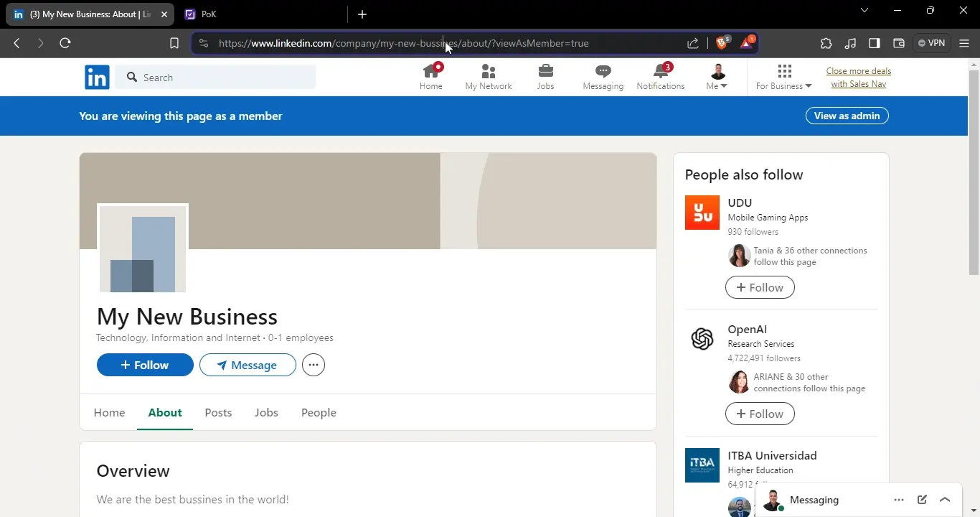980x517 pixels.
Task: Open the Home nav icon
Action: (431, 77)
